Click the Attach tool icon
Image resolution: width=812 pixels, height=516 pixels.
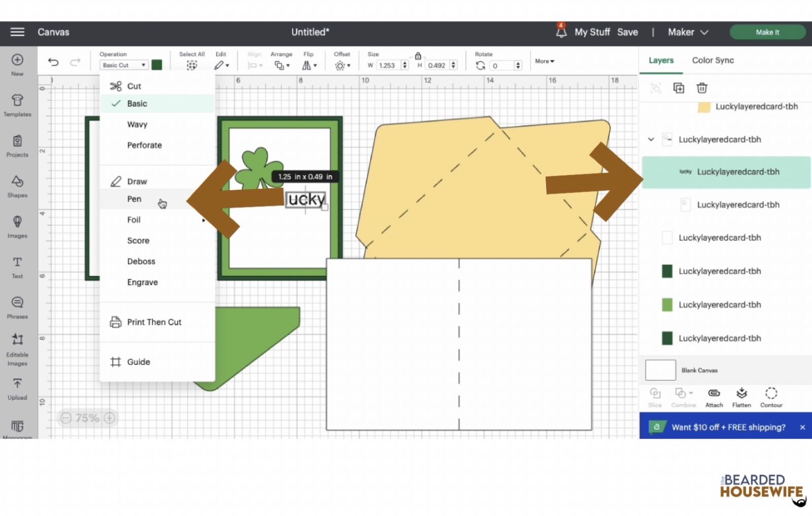(714, 397)
